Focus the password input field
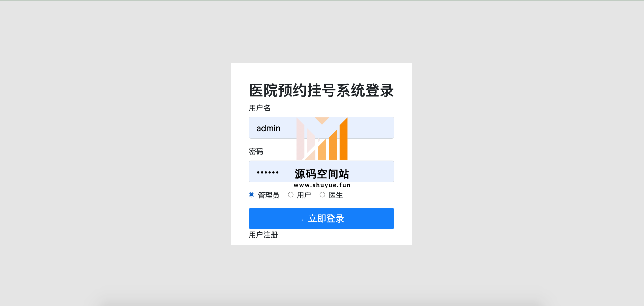 point(321,171)
